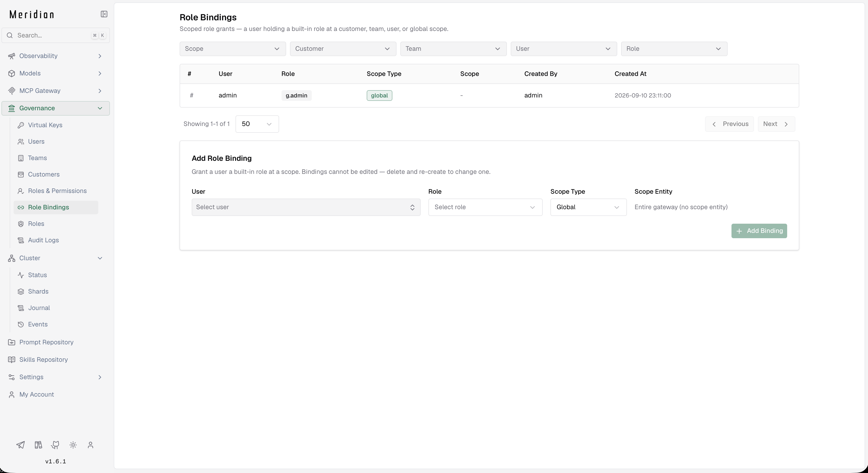The height and width of the screenshot is (473, 868).
Task: Open the Select role dropdown
Action: (x=485, y=207)
